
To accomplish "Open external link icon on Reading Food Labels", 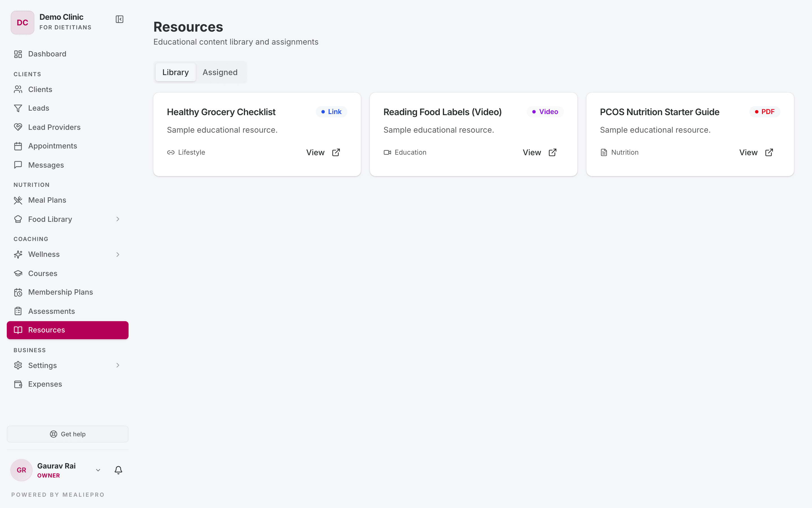I will pos(552,152).
